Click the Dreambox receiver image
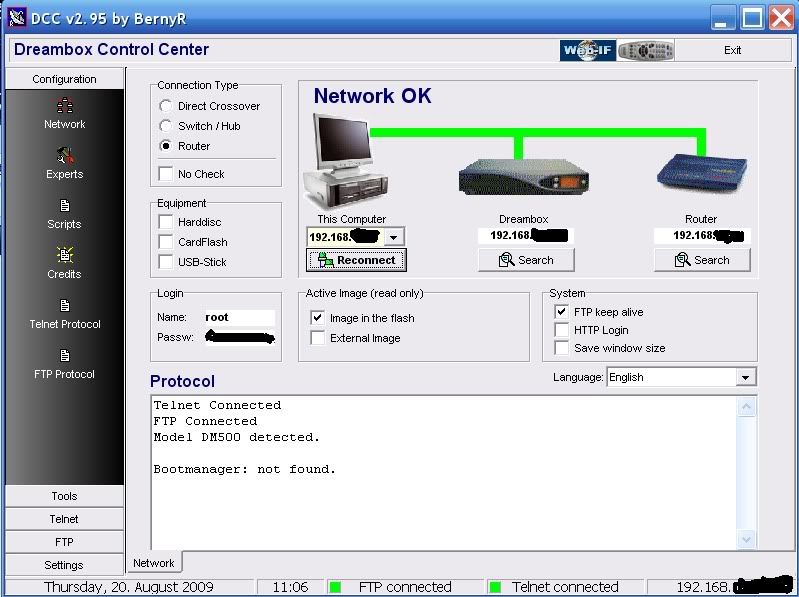Screen dimensions: 799x597 pyautogui.click(x=524, y=177)
